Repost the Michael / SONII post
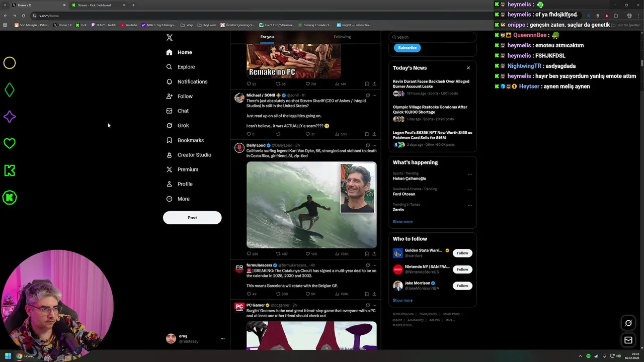The image size is (644, 362). pyautogui.click(x=278, y=134)
